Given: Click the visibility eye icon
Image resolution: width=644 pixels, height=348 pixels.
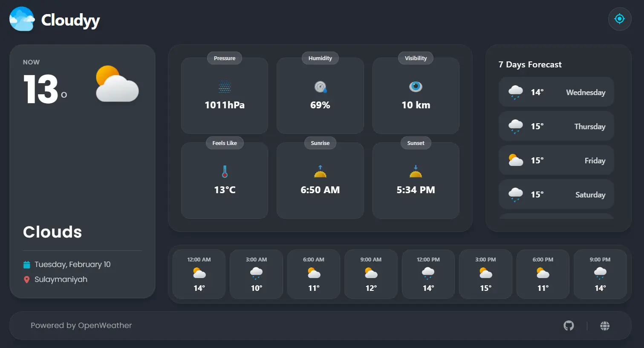Looking at the screenshot, I should click(416, 87).
